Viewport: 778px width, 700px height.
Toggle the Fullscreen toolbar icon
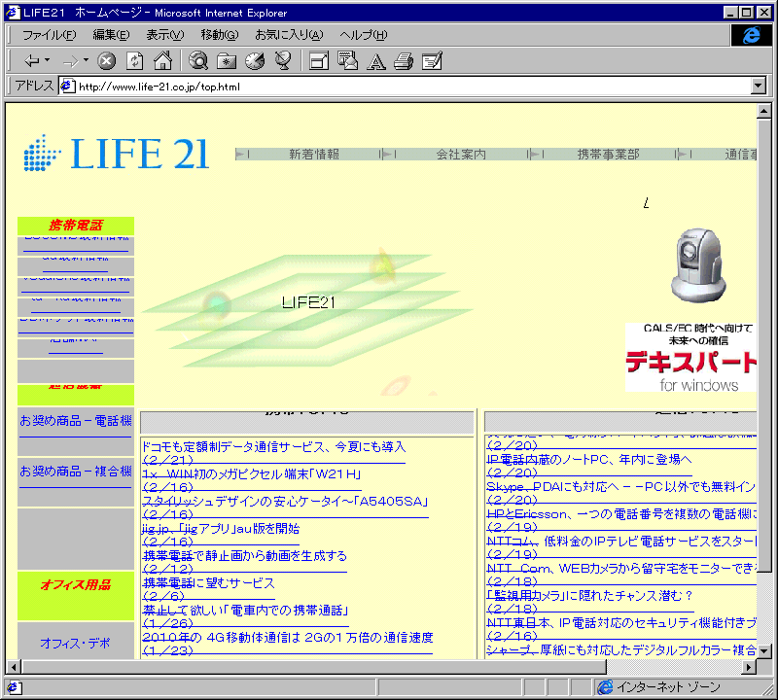tap(319, 61)
